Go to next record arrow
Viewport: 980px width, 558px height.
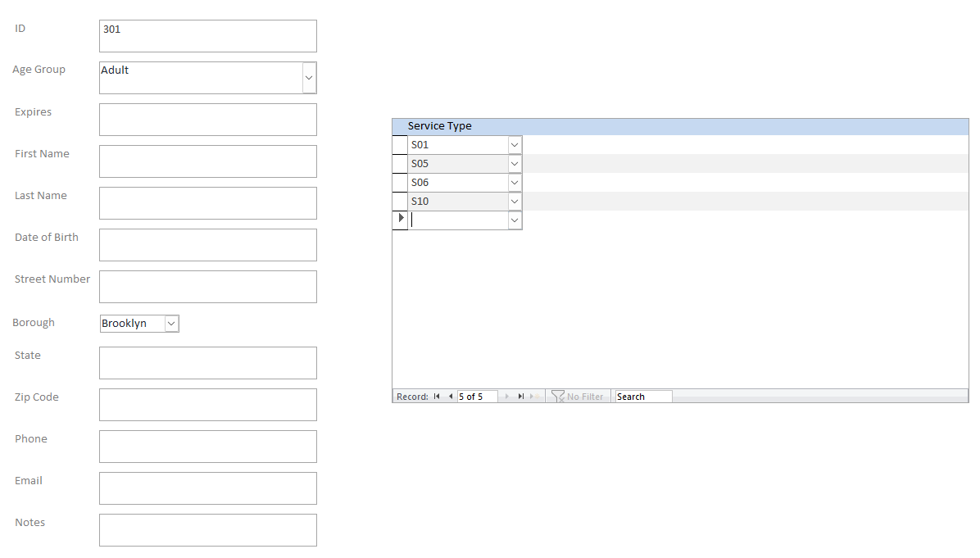[x=507, y=396]
